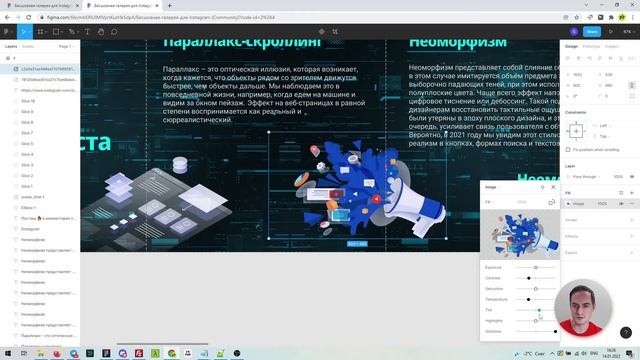Open a new browser tab
The height and width of the screenshot is (360, 640).
coord(169,6)
